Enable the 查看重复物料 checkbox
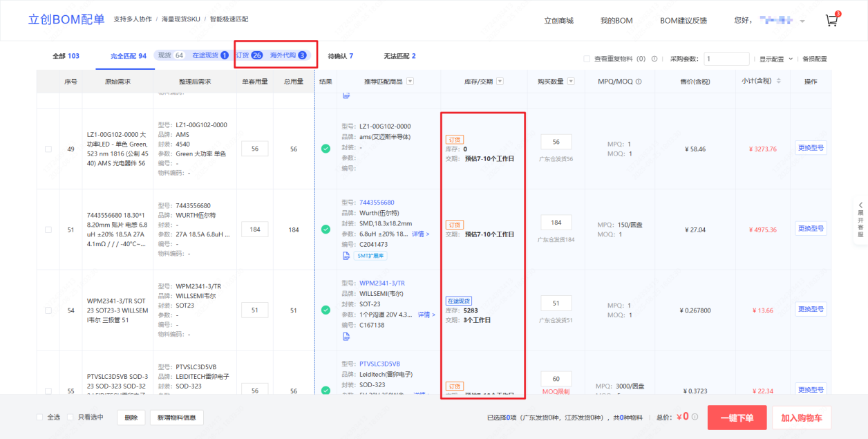Screen dimensions: 868x439 [x=587, y=59]
